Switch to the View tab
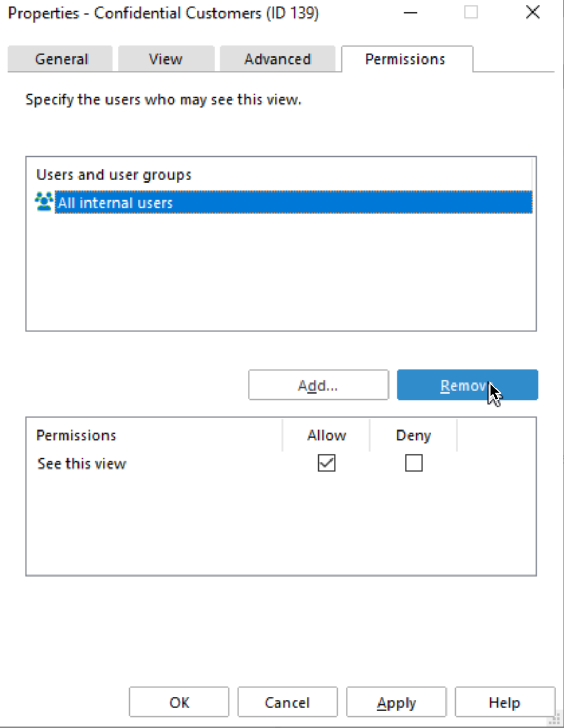Viewport: 564px width, 728px height. [166, 59]
